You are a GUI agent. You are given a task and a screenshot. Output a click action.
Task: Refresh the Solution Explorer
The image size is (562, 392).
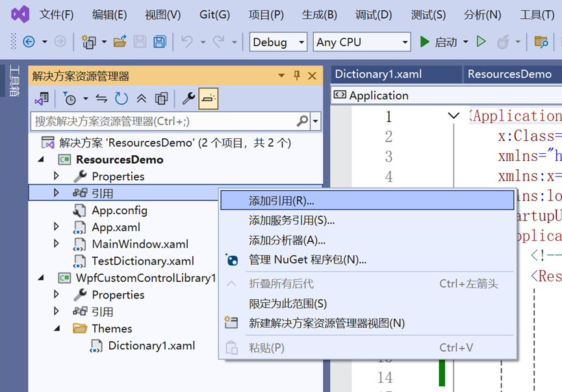121,99
